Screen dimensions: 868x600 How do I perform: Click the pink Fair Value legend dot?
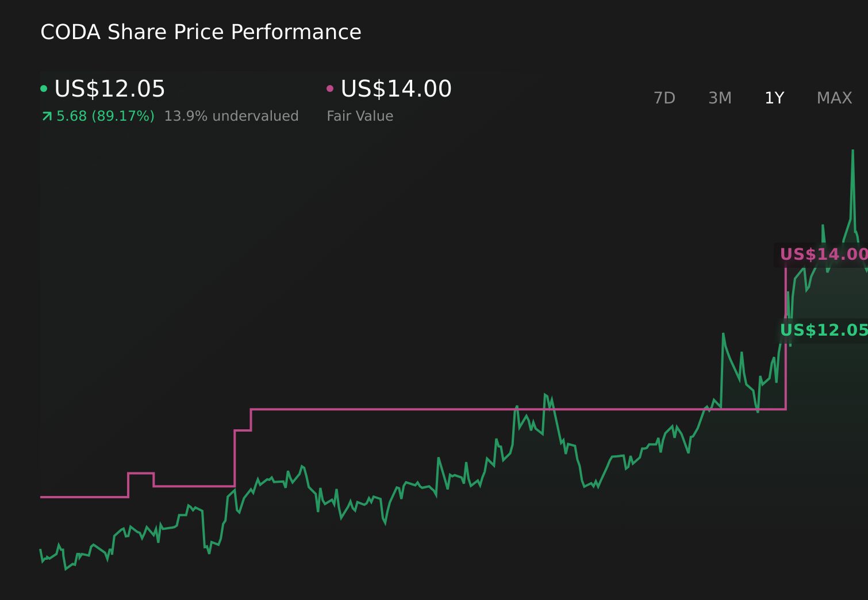click(329, 87)
